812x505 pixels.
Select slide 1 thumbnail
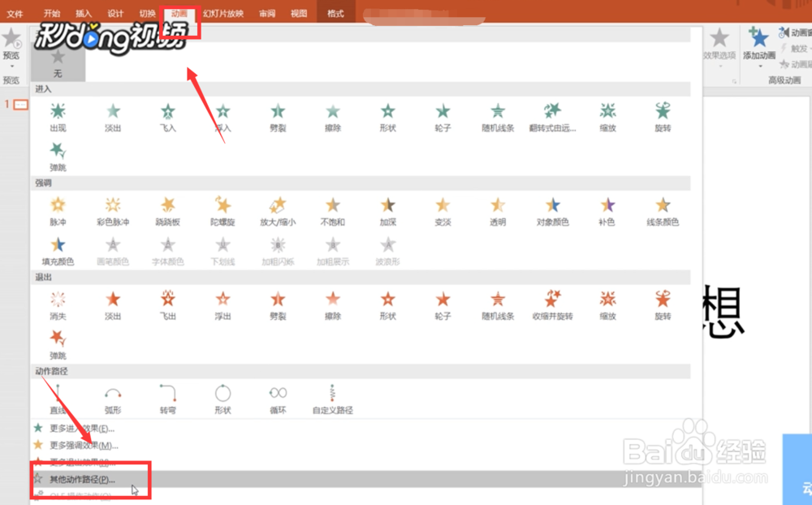[x=20, y=105]
